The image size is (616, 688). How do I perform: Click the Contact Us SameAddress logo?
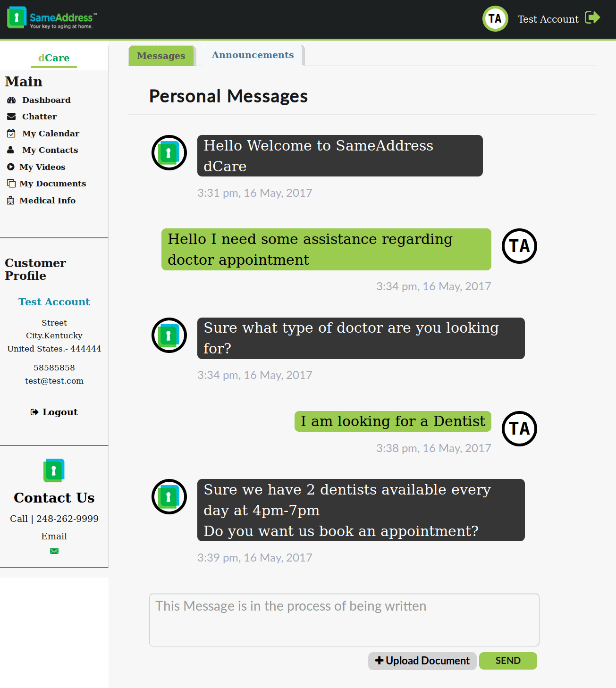tap(54, 470)
